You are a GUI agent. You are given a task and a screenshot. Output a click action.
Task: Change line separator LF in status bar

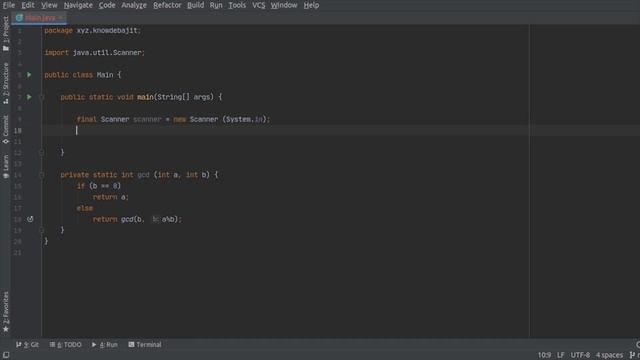[560, 355]
